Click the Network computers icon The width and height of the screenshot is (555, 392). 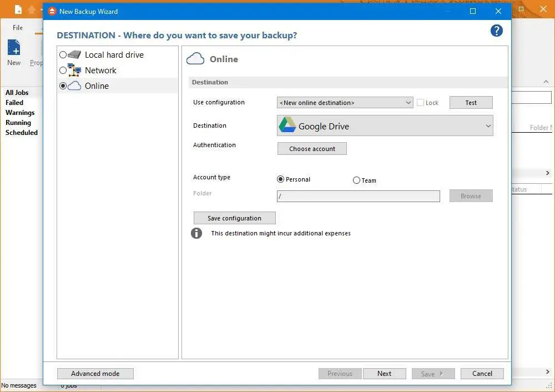[x=74, y=70]
